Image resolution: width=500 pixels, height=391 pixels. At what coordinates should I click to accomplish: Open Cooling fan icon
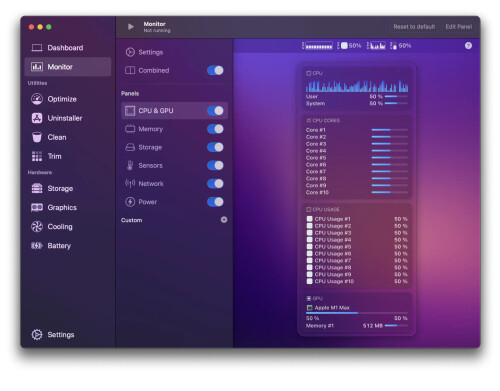(37, 227)
